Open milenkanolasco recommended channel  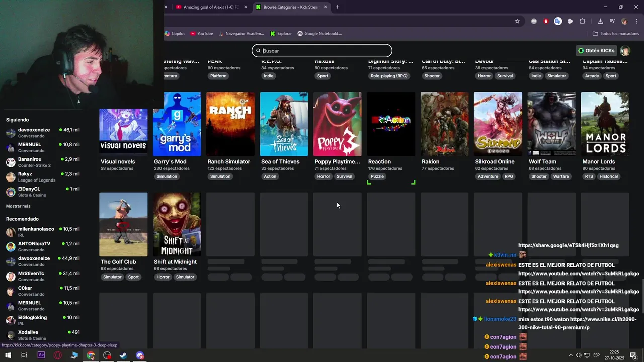42,232
